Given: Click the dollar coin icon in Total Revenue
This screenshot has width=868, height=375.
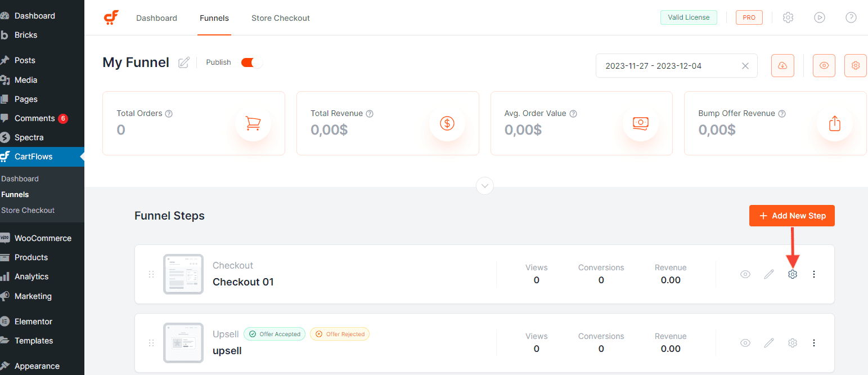Looking at the screenshot, I should pos(447,123).
